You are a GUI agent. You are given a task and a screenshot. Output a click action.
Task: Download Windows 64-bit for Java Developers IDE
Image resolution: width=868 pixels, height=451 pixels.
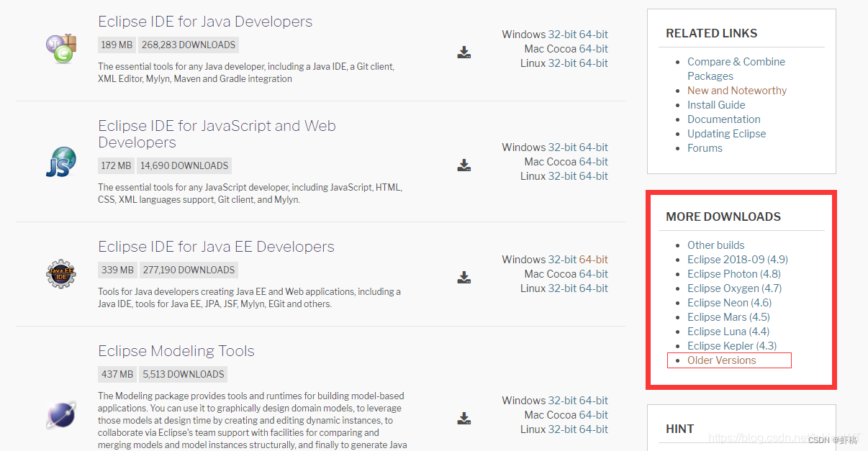click(x=594, y=35)
